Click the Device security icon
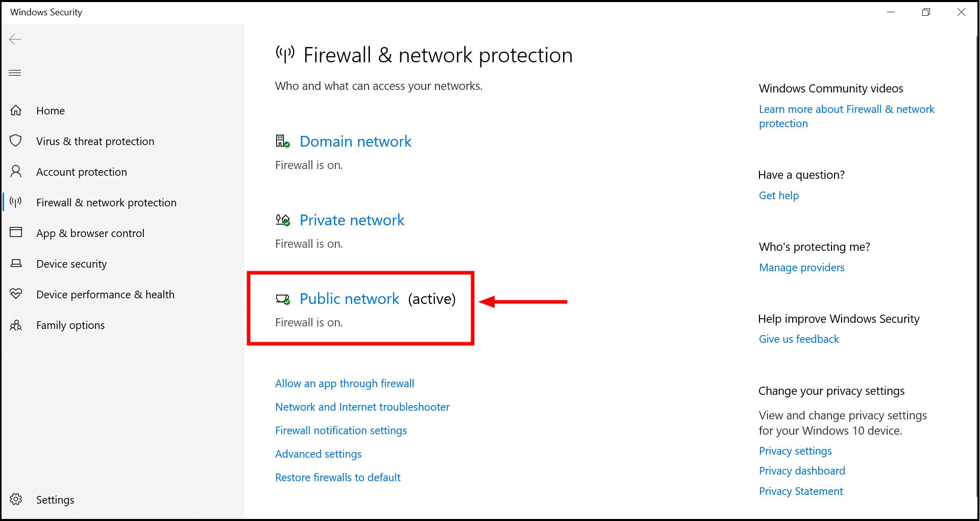The height and width of the screenshot is (521, 980). tap(16, 264)
